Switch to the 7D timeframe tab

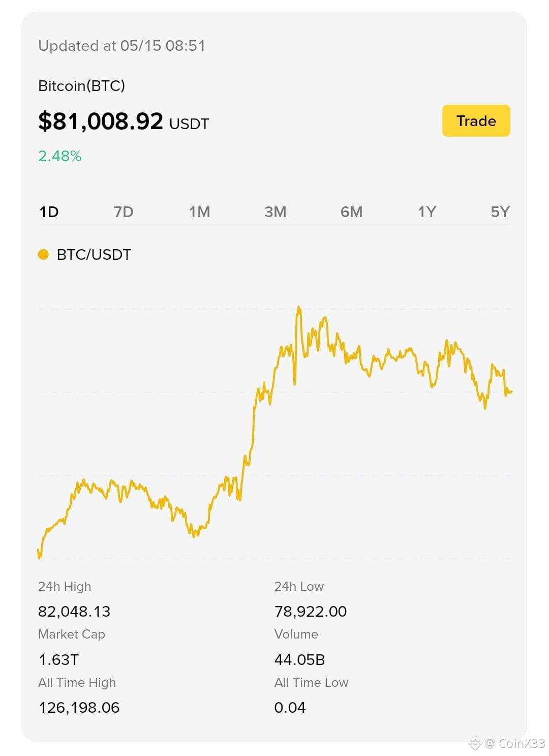[x=124, y=211]
